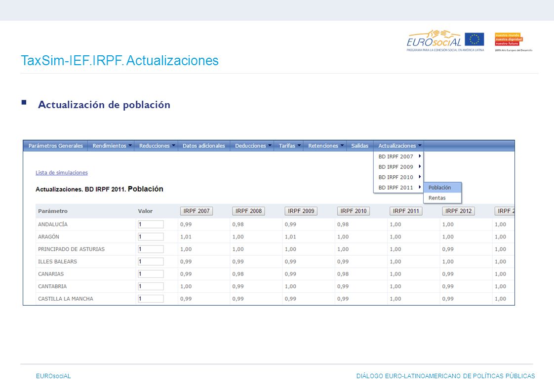Viewport: 554px width, 392px height.
Task: Expand the Tarifas dropdown menu
Action: tap(289, 146)
